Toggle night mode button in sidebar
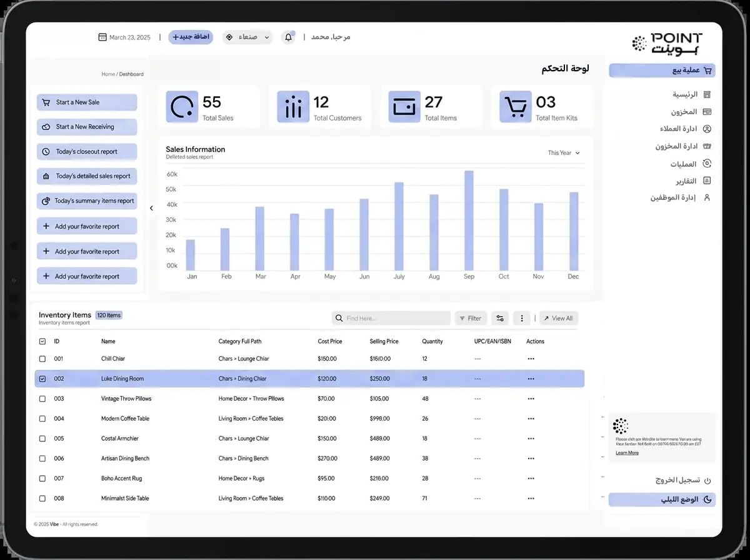 coord(662,500)
